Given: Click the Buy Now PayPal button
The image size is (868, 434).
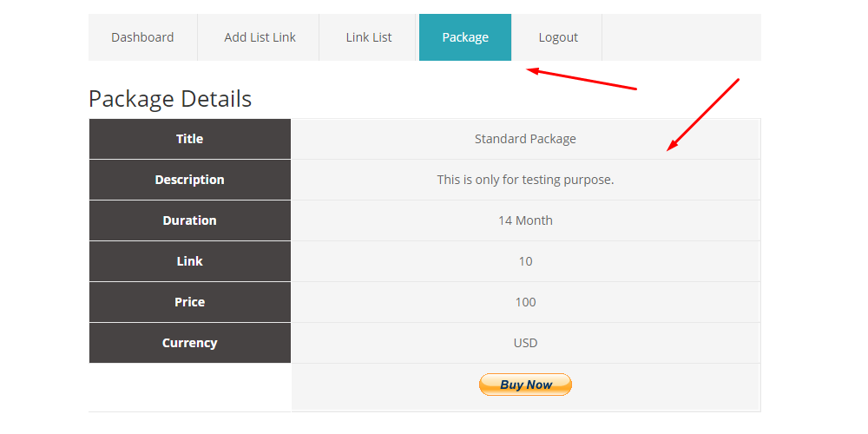Looking at the screenshot, I should pyautogui.click(x=525, y=385).
